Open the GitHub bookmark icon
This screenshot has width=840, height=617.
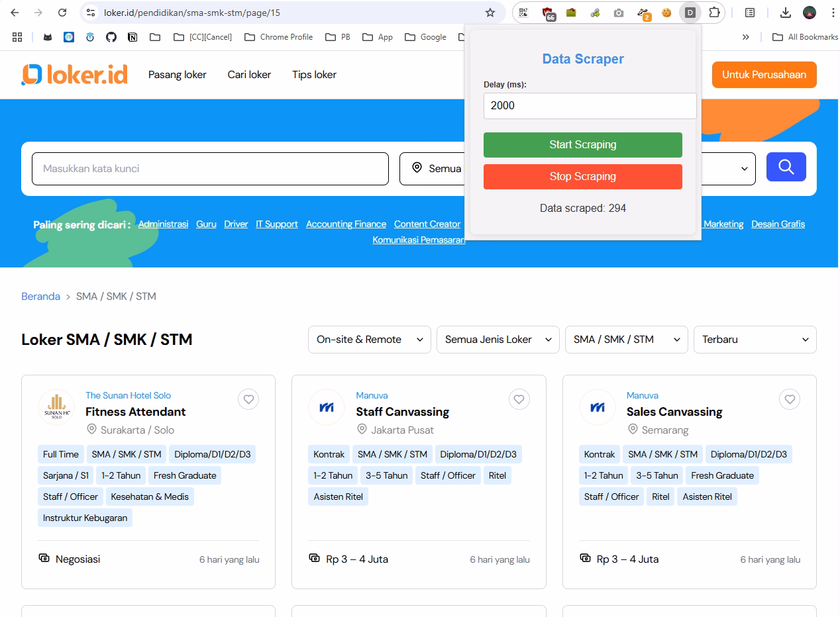tap(111, 37)
